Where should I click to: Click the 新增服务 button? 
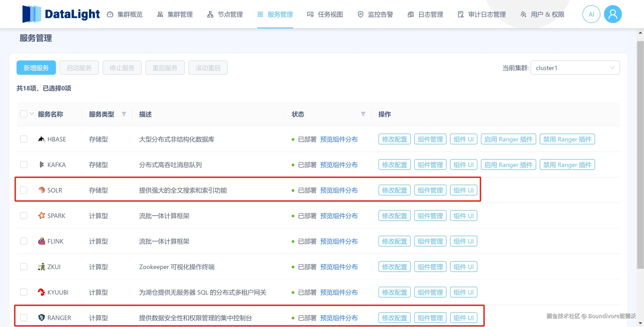coord(36,68)
